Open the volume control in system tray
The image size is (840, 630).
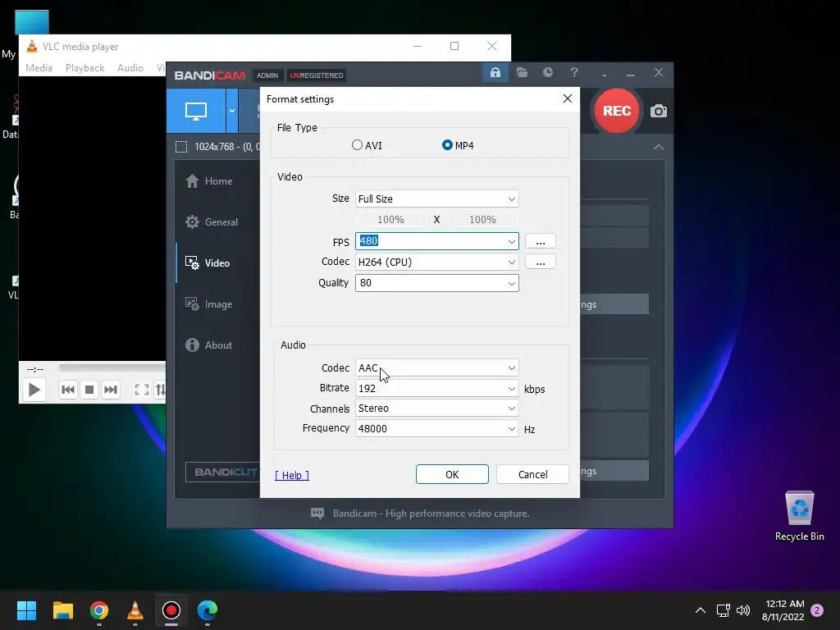point(743,610)
